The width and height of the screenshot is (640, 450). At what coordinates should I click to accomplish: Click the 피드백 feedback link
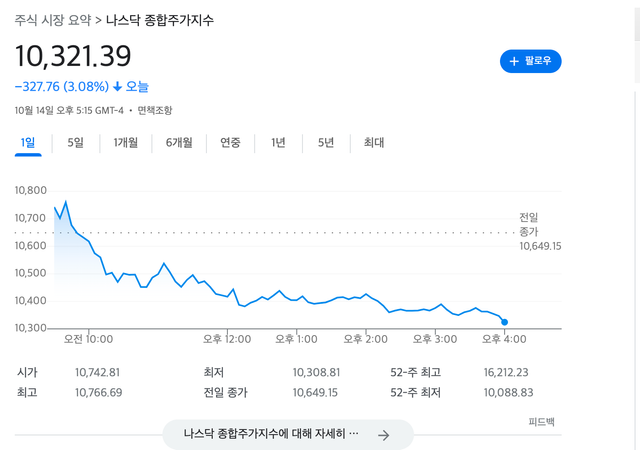(x=541, y=422)
